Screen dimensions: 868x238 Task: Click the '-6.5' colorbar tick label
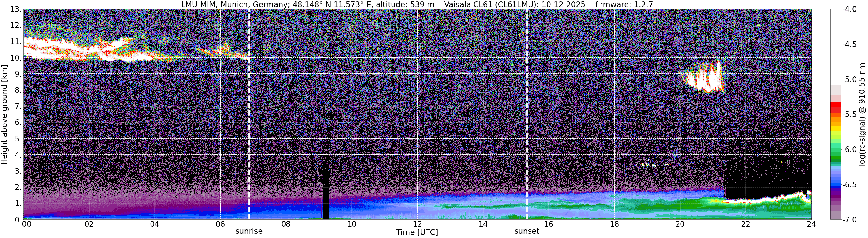[x=850, y=184]
